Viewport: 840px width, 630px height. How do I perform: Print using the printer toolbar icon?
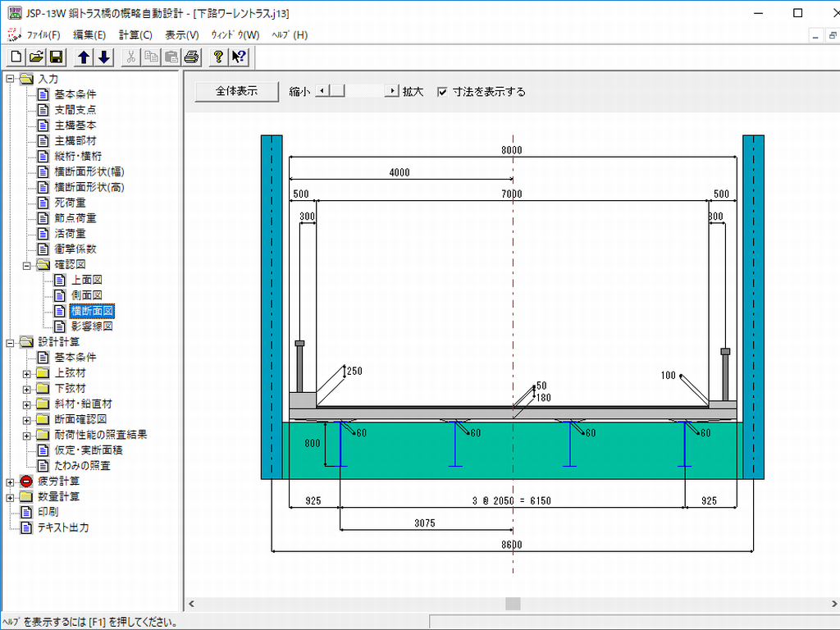click(191, 57)
